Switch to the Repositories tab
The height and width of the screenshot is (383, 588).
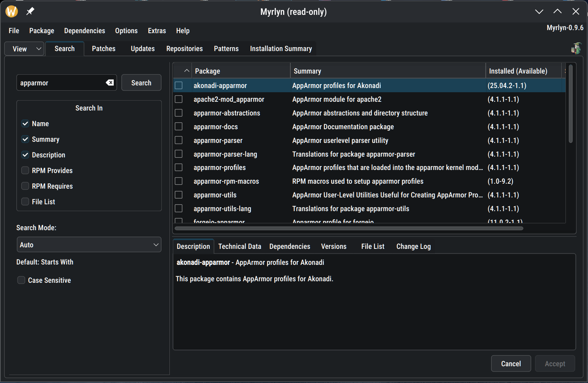(x=185, y=48)
